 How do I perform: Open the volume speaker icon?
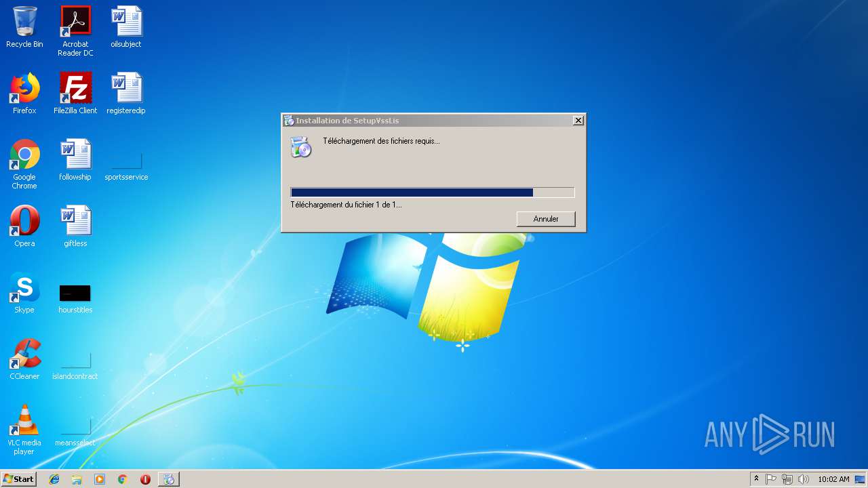[804, 479]
